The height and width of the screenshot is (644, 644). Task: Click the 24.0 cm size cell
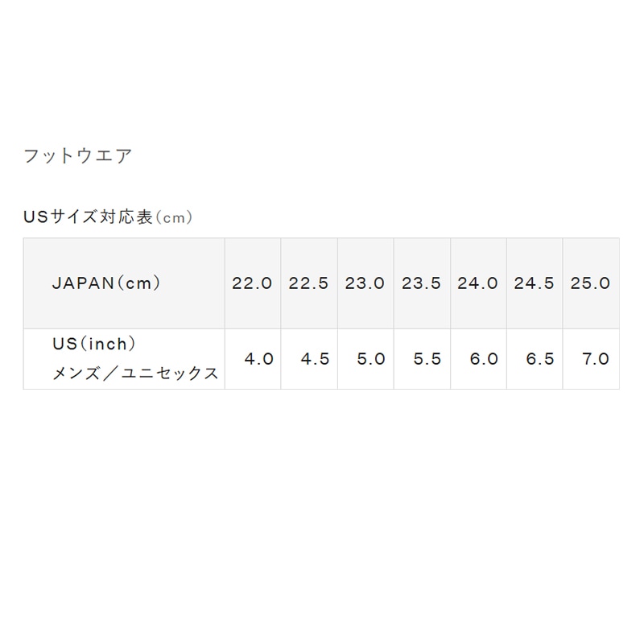[x=478, y=283]
